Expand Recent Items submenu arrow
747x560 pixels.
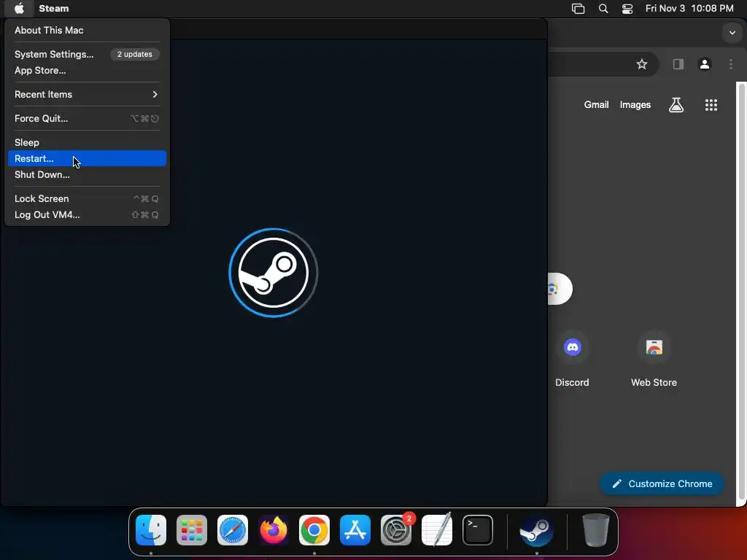(x=155, y=94)
